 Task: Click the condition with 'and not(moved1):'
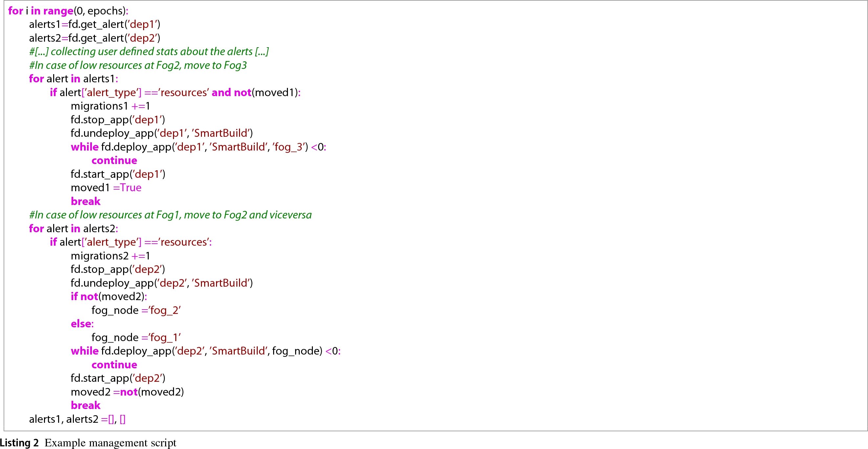(x=175, y=92)
